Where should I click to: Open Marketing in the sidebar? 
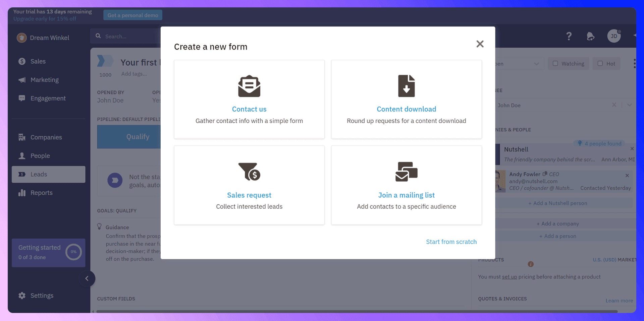(x=48, y=80)
